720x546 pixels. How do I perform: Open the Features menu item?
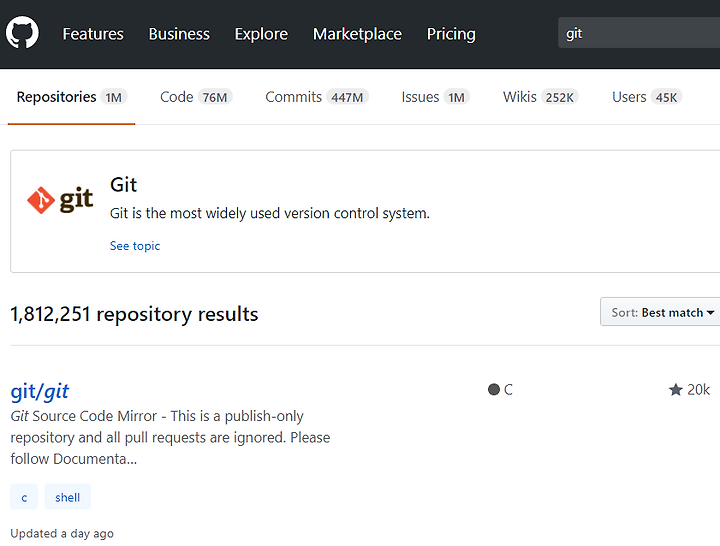(93, 34)
